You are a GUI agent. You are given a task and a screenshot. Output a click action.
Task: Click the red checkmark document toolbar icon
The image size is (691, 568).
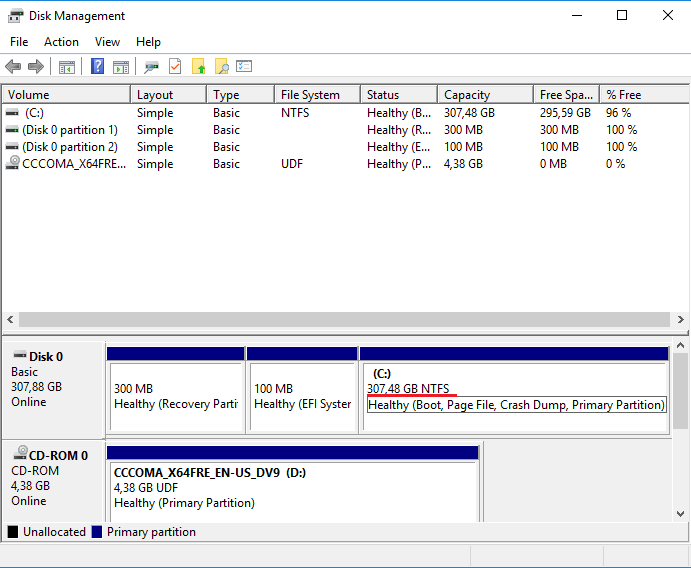coord(175,67)
